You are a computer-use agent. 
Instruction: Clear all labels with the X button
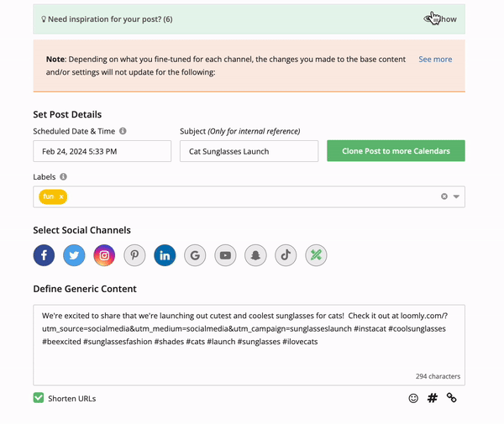click(x=444, y=196)
